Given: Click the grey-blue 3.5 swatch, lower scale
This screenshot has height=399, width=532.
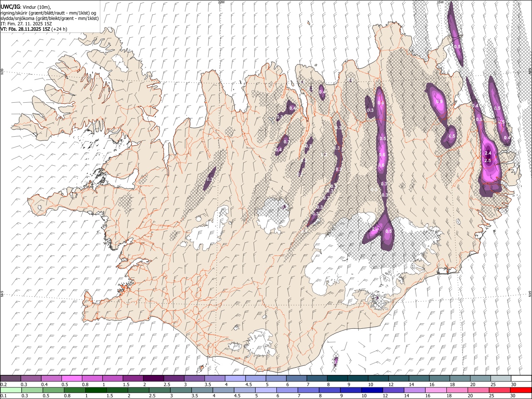Looking at the screenshot, I should tap(202, 390).
